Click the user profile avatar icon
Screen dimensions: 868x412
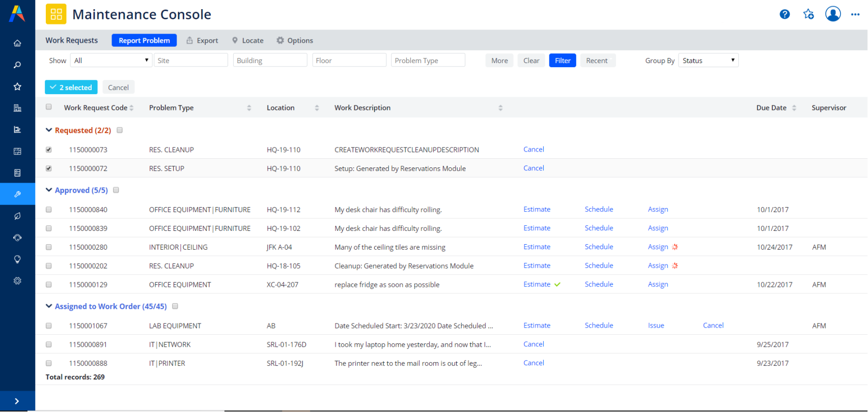[833, 14]
